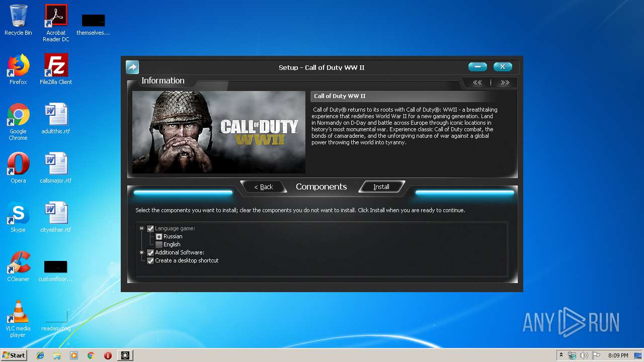The width and height of the screenshot is (644, 362).
Task: Open Opera desktop shortcut
Action: [18, 168]
